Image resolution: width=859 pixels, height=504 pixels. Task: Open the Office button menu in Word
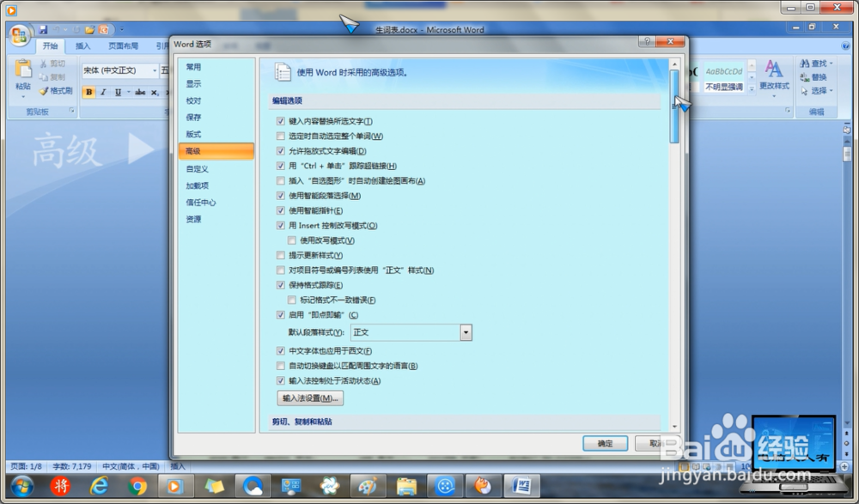pyautogui.click(x=19, y=35)
